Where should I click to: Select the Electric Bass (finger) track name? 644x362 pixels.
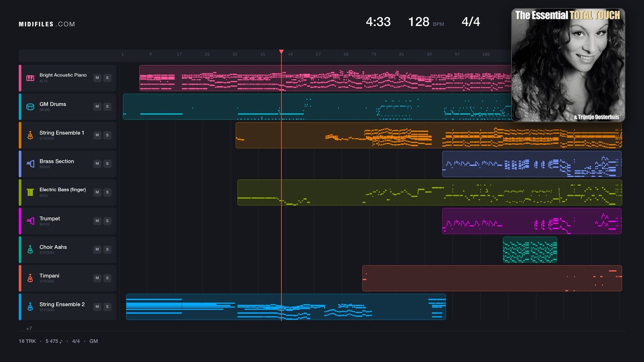63,190
